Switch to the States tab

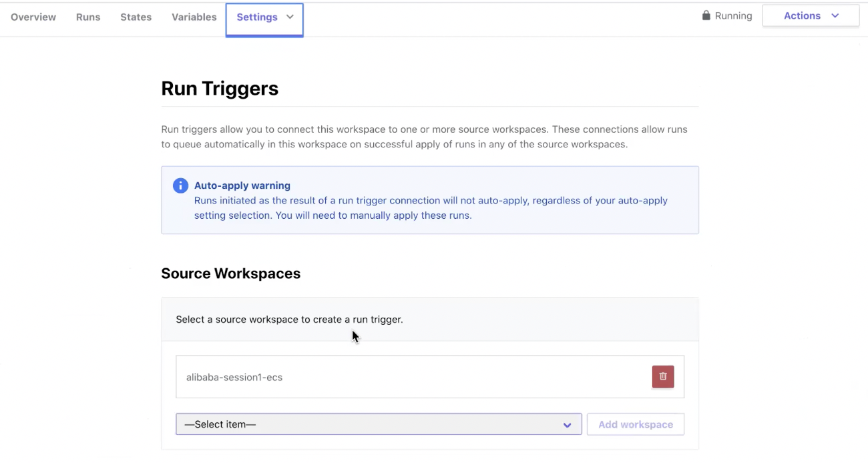pos(136,17)
